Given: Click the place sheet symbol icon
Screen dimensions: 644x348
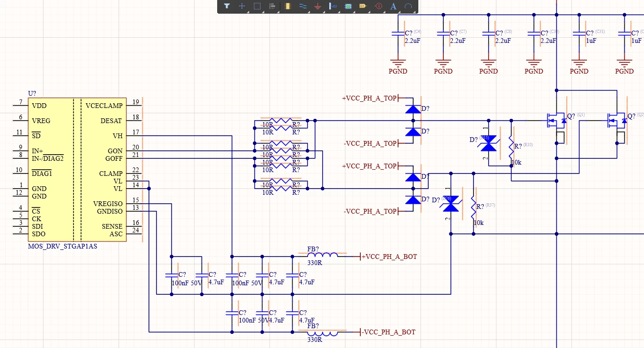Looking at the screenshot, I should click(348, 6).
